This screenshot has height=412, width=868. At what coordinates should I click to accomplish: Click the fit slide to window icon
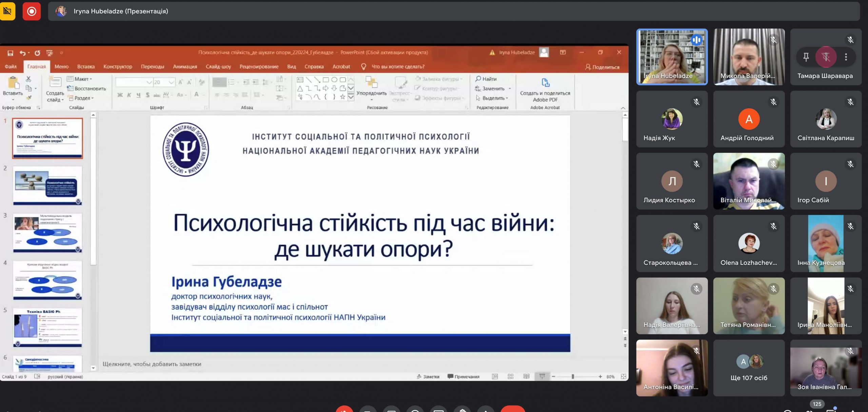tap(623, 376)
